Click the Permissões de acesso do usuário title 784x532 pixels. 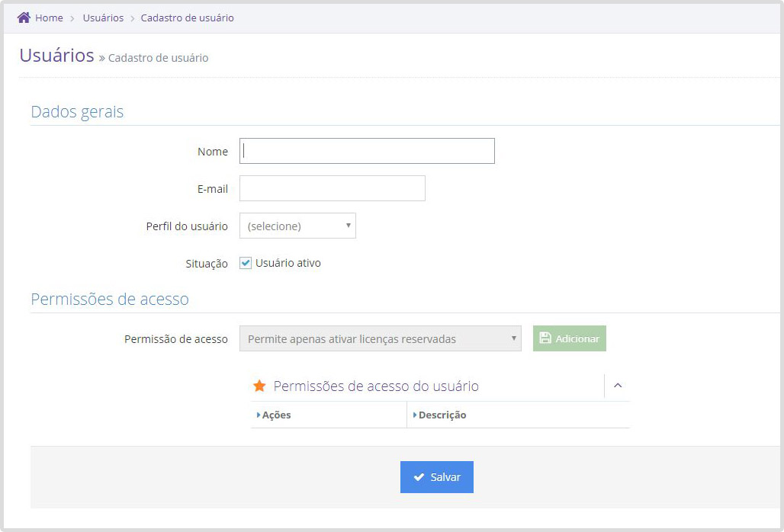coord(376,386)
